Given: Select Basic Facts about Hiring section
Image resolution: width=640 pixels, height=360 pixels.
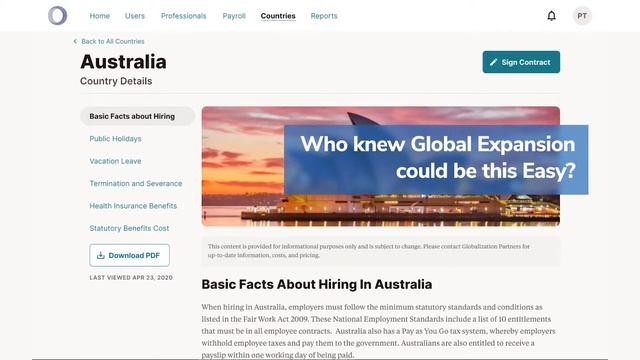Looking at the screenshot, I should tap(137, 116).
